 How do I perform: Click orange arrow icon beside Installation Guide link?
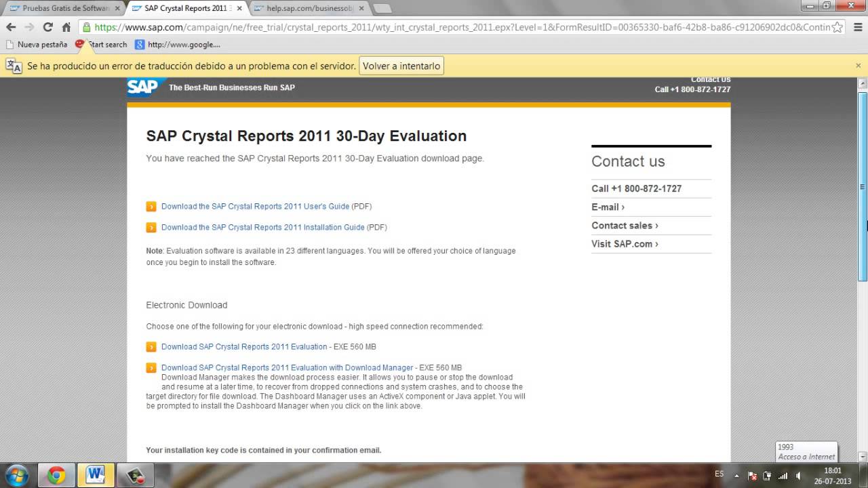click(151, 228)
